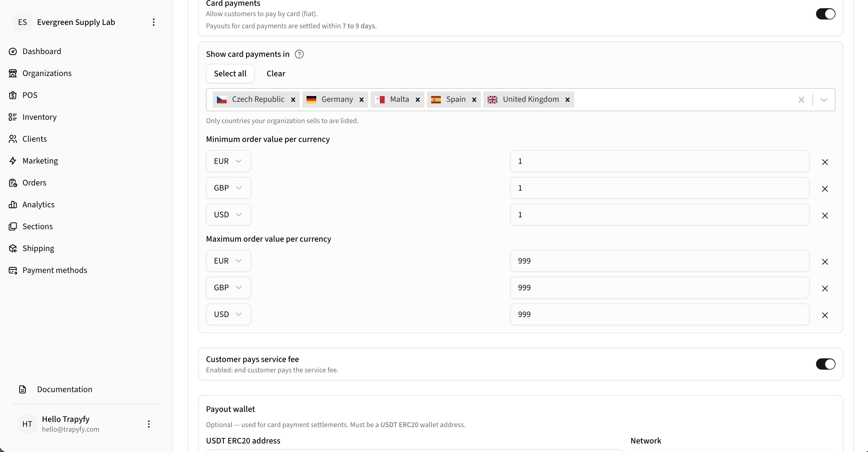Remove Germany from country list
This screenshot has width=868, height=452.
coord(362,100)
